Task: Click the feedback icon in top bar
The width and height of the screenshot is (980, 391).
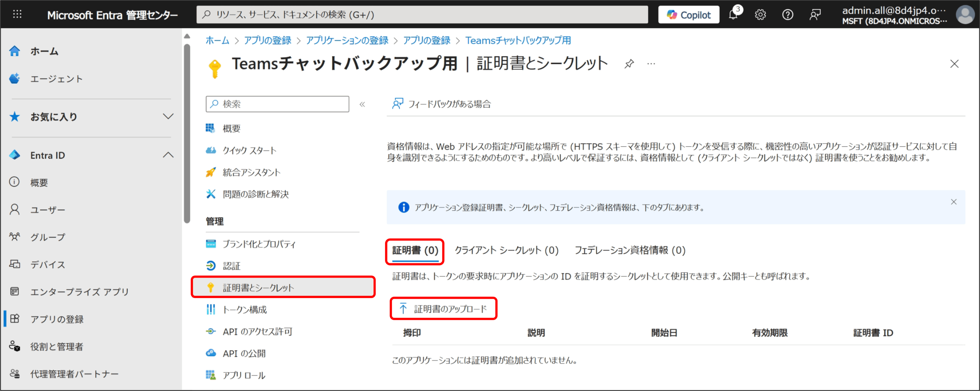Action: click(815, 15)
